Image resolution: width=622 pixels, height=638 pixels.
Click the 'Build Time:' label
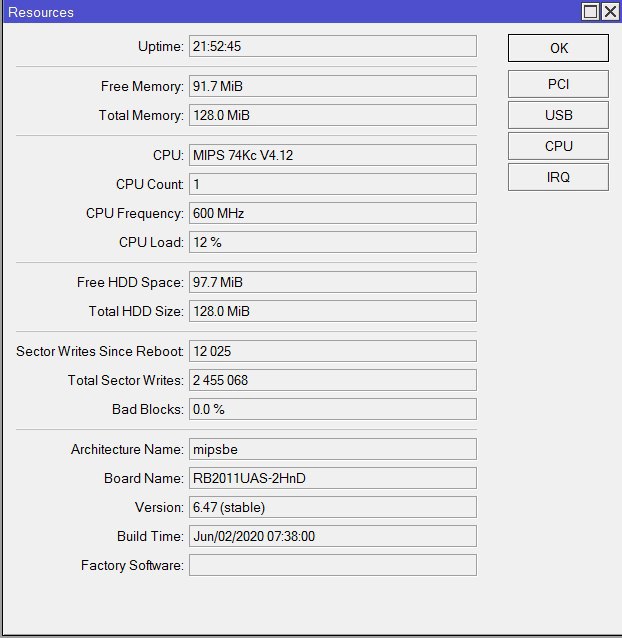click(151, 536)
